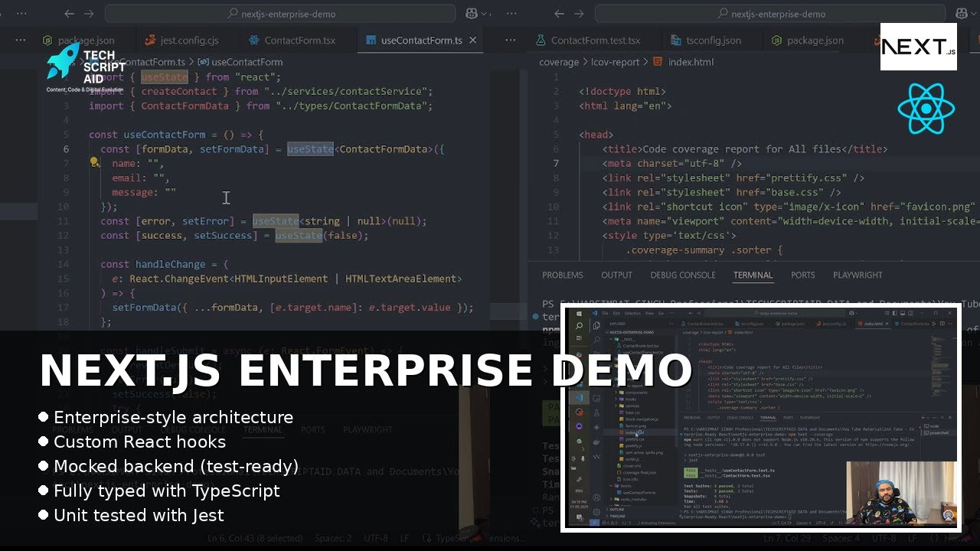This screenshot has height=551, width=980.
Task: Click Testing flask icon in inset screenshot activity bar
Action: pyautogui.click(x=596, y=412)
